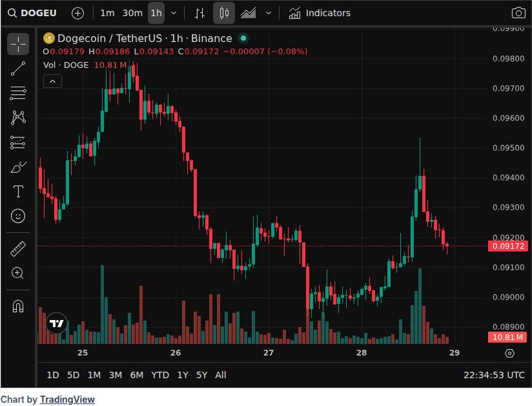
Task: Click the 22:34:53 UTC timezone clock
Action: pos(494,375)
